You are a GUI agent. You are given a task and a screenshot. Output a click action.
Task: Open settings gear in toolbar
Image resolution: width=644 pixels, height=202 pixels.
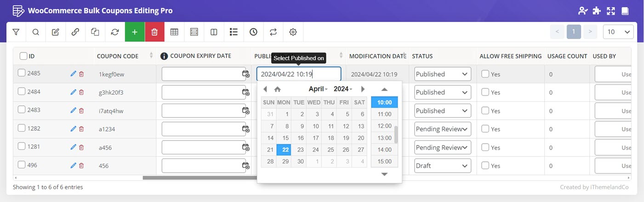click(x=293, y=32)
